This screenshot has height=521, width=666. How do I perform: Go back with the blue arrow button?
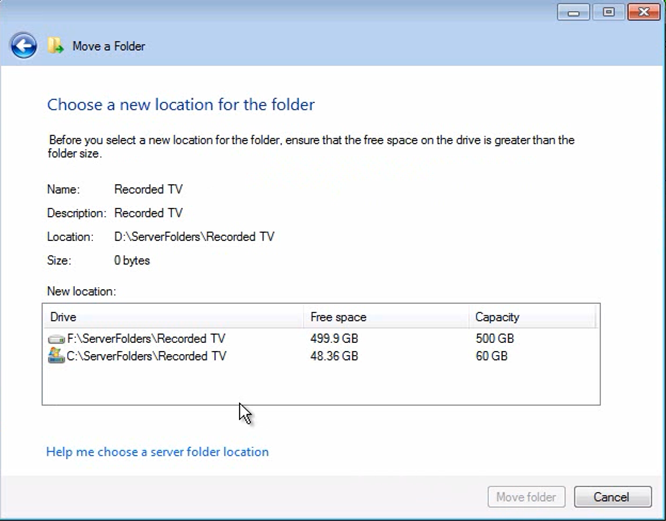[x=23, y=46]
